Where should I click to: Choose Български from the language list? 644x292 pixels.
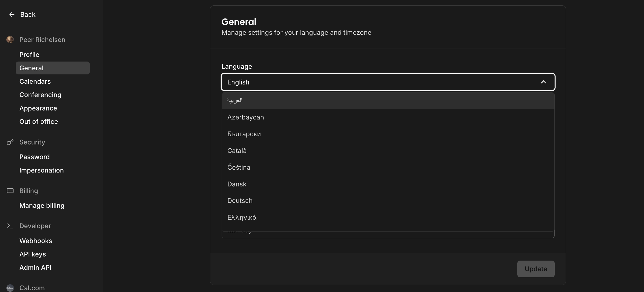pyautogui.click(x=388, y=134)
